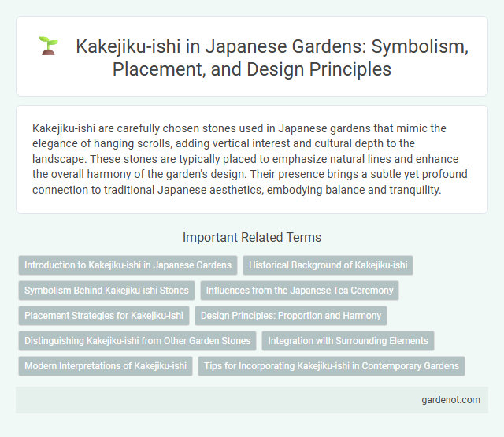
Task: Open 'Placement Strategies for Kakejiku-ishi' tag
Action: 104,316
